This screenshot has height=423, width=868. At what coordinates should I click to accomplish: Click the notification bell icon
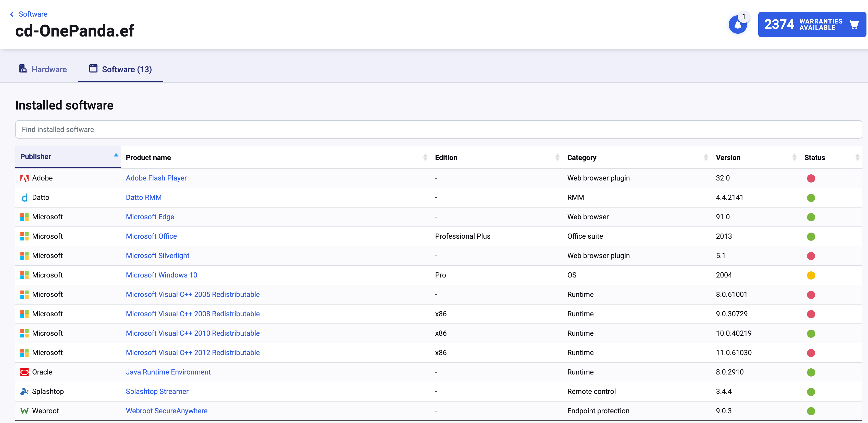click(738, 25)
